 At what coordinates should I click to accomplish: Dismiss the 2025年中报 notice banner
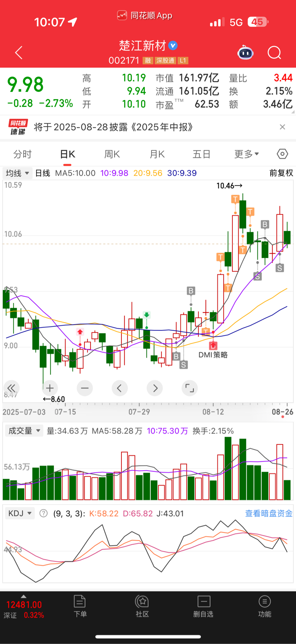point(283,127)
